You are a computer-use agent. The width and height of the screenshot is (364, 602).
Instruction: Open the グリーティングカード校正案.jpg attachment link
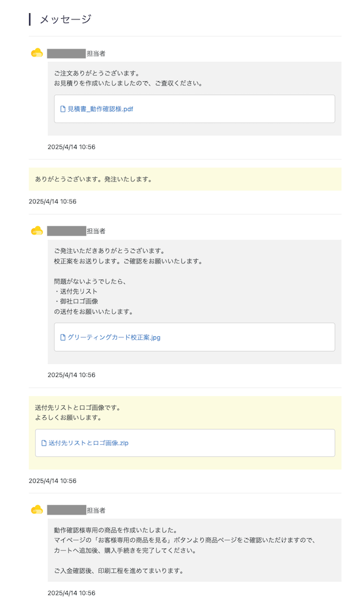[x=114, y=337]
